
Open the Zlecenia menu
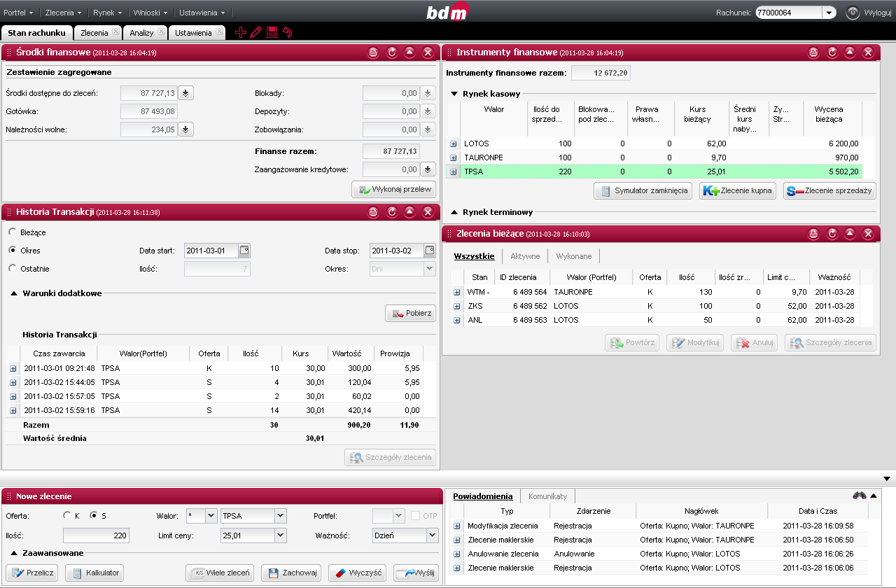pyautogui.click(x=64, y=13)
